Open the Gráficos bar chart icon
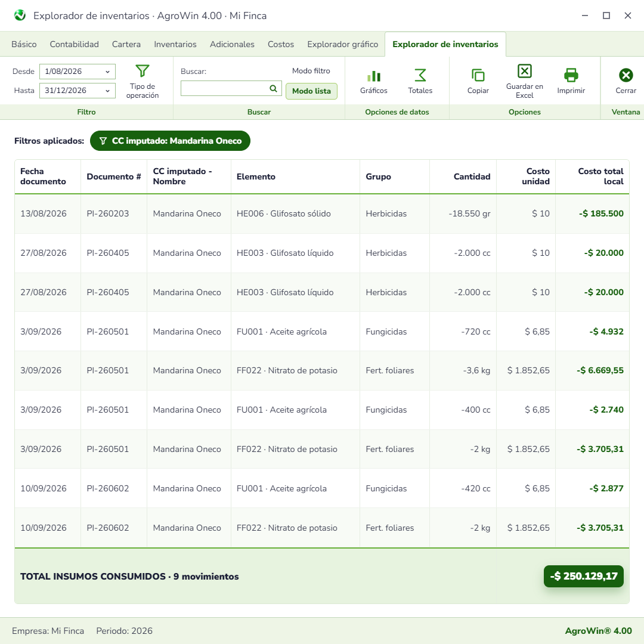This screenshot has width=644, height=644. [x=373, y=76]
